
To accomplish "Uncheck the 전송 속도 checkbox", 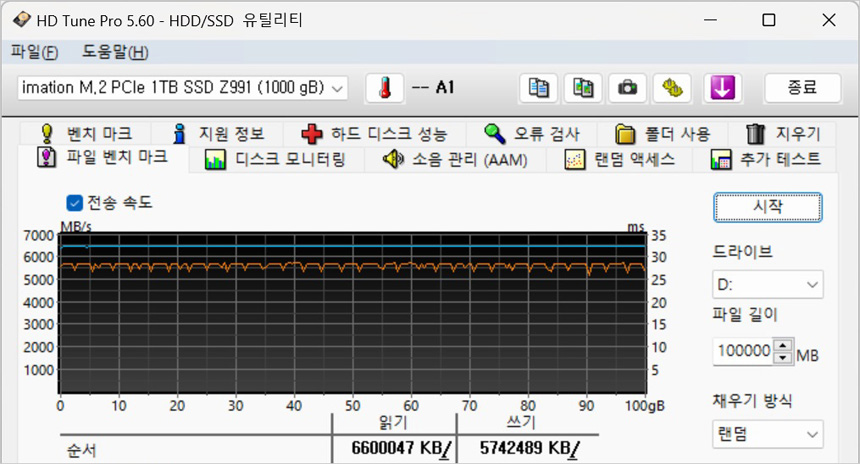I will (74, 203).
